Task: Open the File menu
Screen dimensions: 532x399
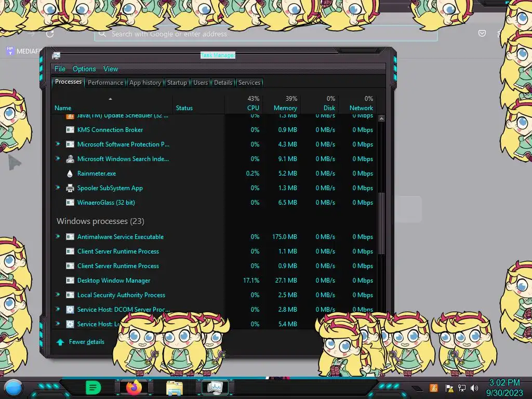Action: 60,69
